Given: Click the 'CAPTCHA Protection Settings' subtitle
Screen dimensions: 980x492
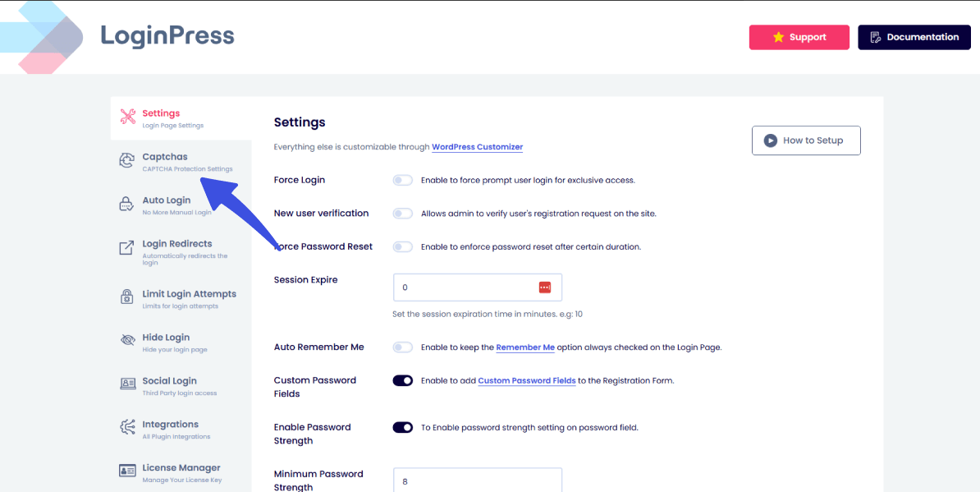Looking at the screenshot, I should pyautogui.click(x=187, y=169).
